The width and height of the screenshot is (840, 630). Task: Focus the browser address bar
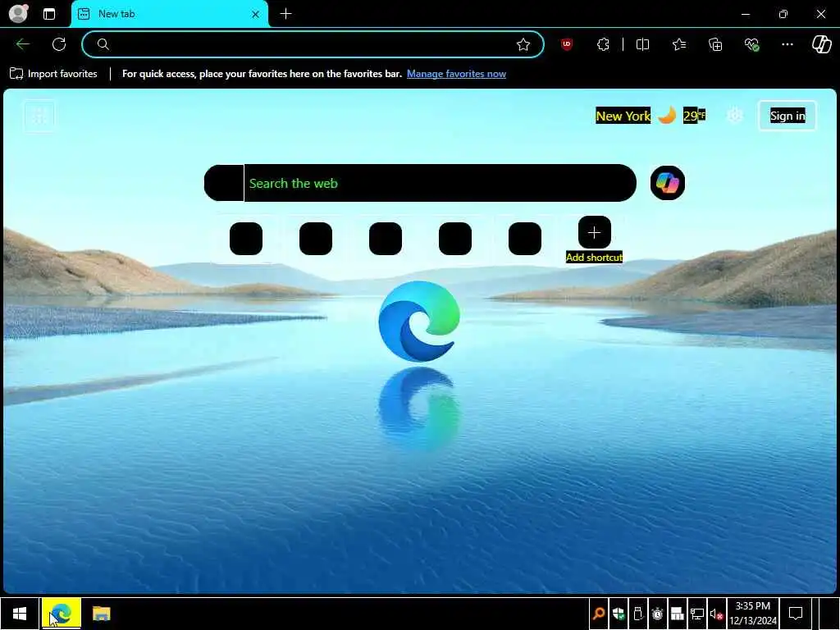pos(313,44)
